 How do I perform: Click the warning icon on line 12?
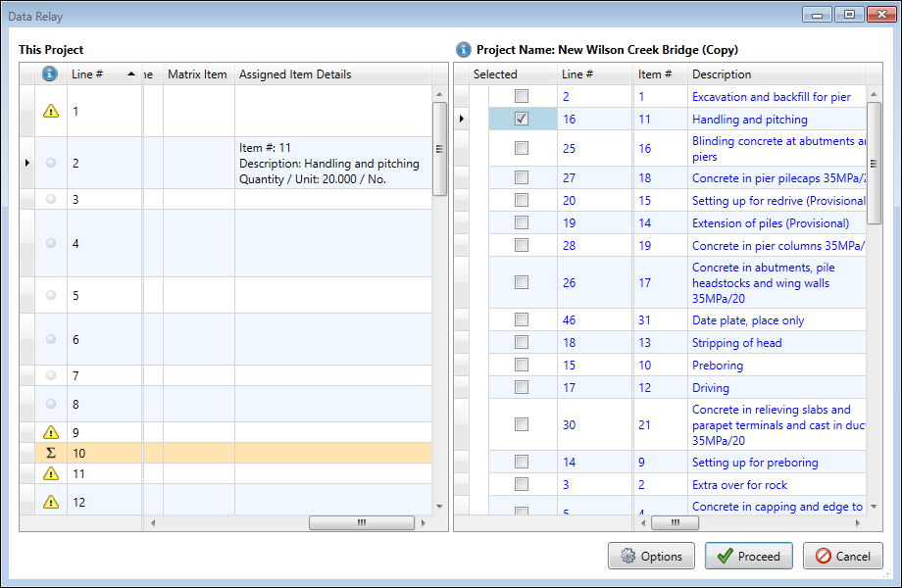(51, 503)
